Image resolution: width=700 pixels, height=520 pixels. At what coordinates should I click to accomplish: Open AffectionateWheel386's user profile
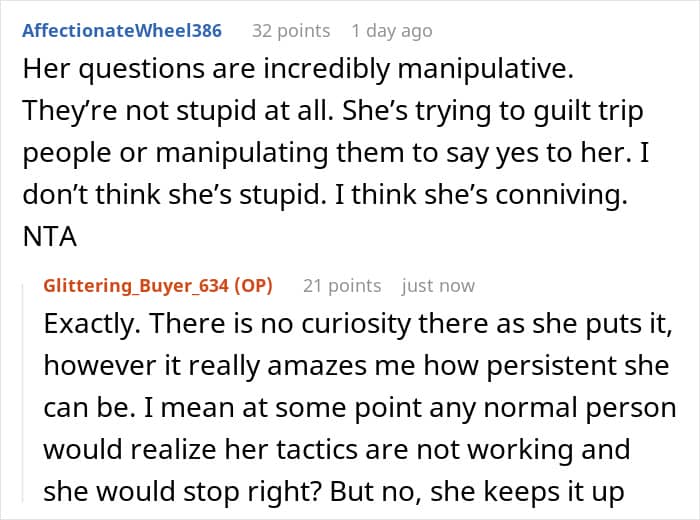(122, 31)
